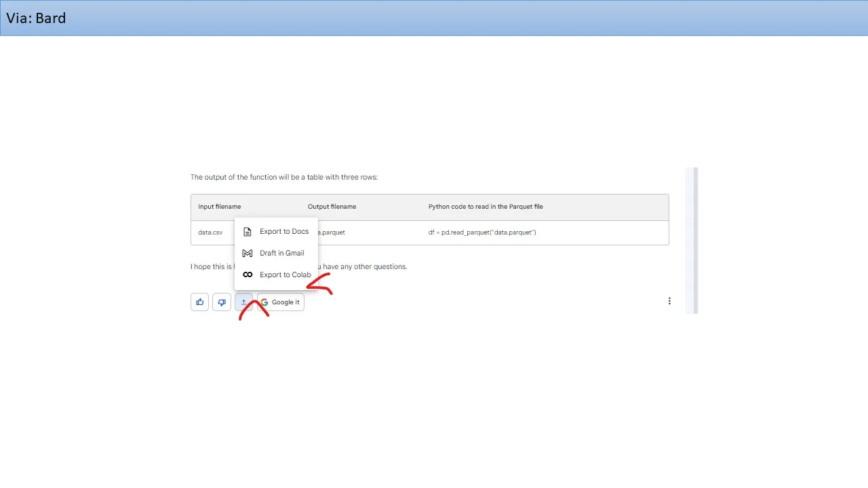
Task: Click the Google it button
Action: pos(281,302)
